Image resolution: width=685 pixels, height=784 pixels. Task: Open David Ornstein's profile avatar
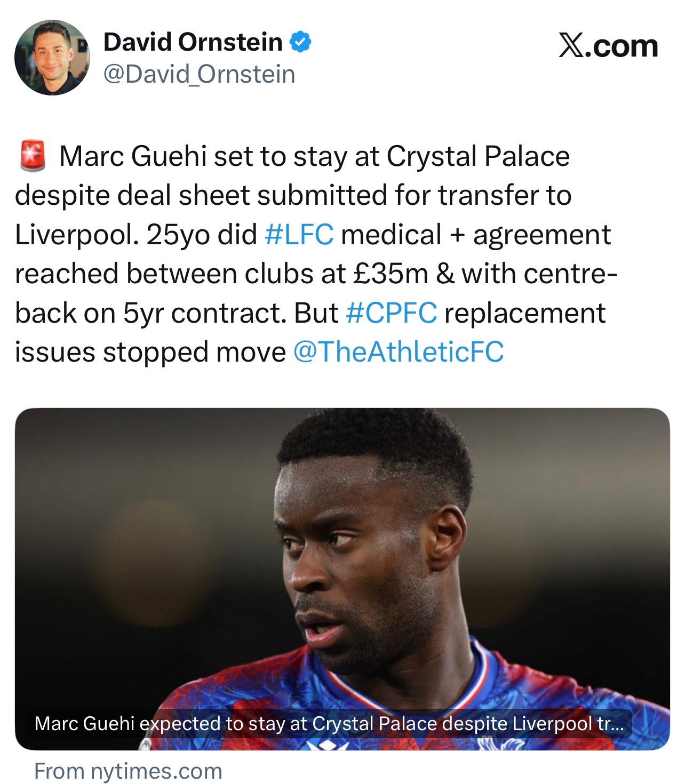coord(52,58)
